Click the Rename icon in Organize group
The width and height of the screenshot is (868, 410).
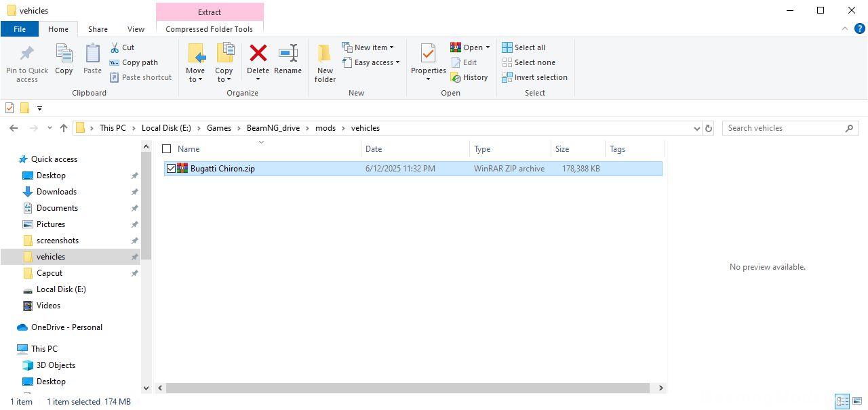[x=288, y=54]
